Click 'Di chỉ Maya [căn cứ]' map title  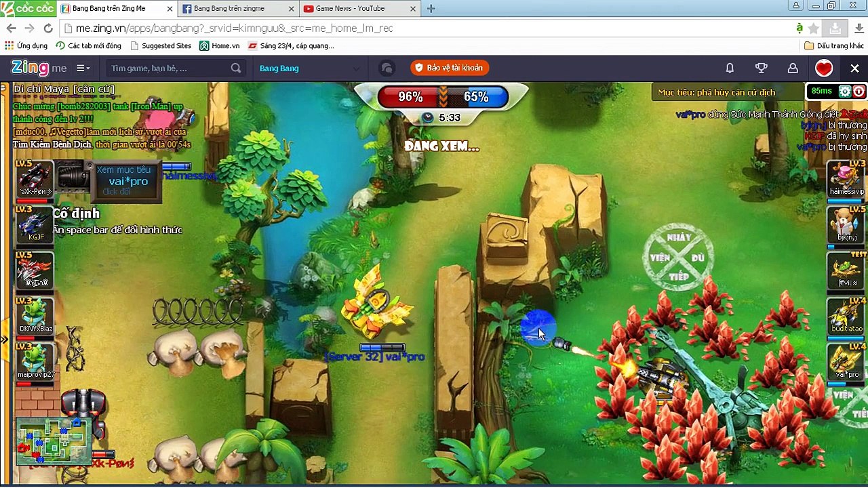tap(64, 89)
